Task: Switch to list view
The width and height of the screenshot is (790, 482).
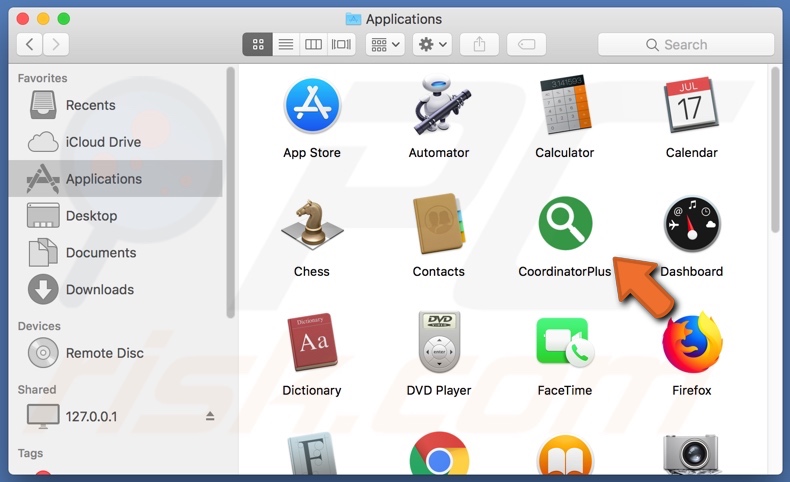Action: click(286, 44)
